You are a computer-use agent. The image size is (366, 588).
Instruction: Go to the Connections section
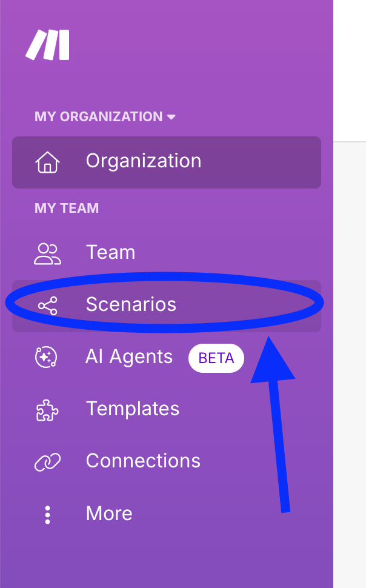pos(142,461)
